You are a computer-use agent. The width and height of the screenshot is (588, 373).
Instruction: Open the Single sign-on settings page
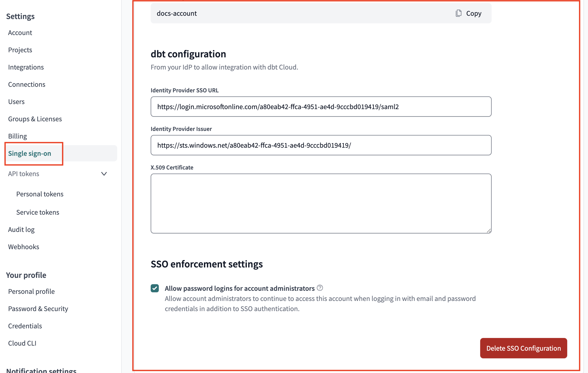30,153
